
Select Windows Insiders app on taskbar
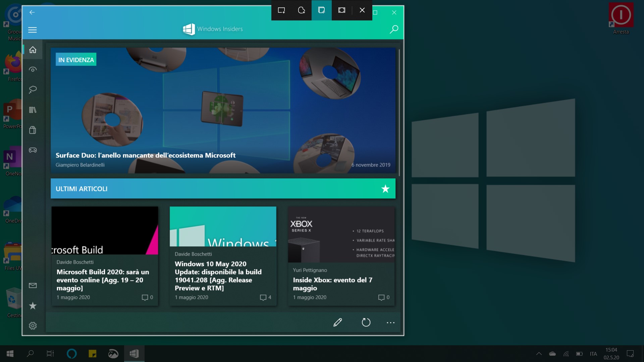coord(134,354)
